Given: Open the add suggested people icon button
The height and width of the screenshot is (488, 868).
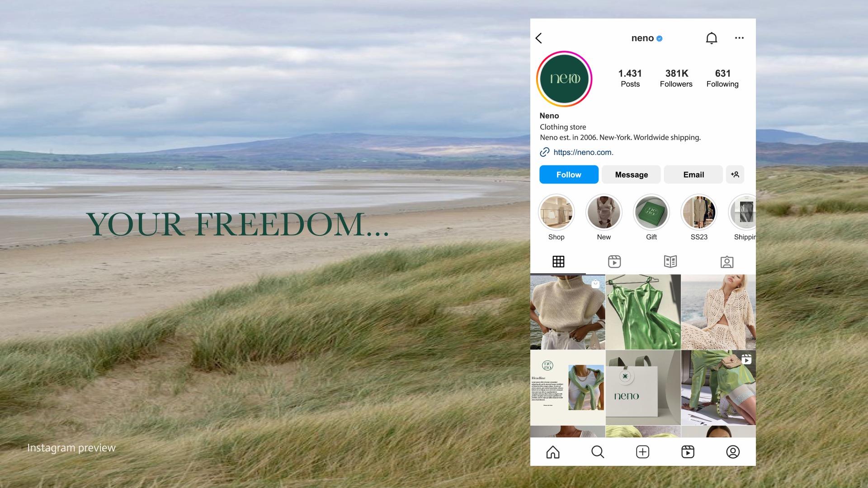Looking at the screenshot, I should [x=735, y=174].
